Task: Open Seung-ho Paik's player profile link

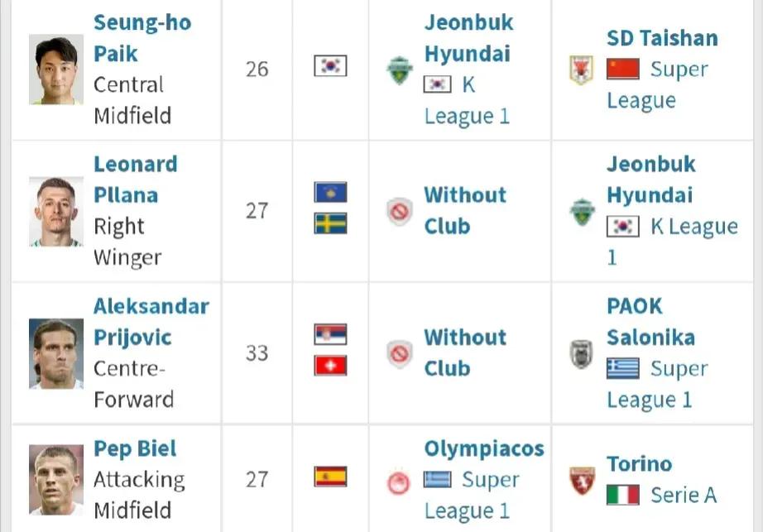Action: click(x=142, y=38)
